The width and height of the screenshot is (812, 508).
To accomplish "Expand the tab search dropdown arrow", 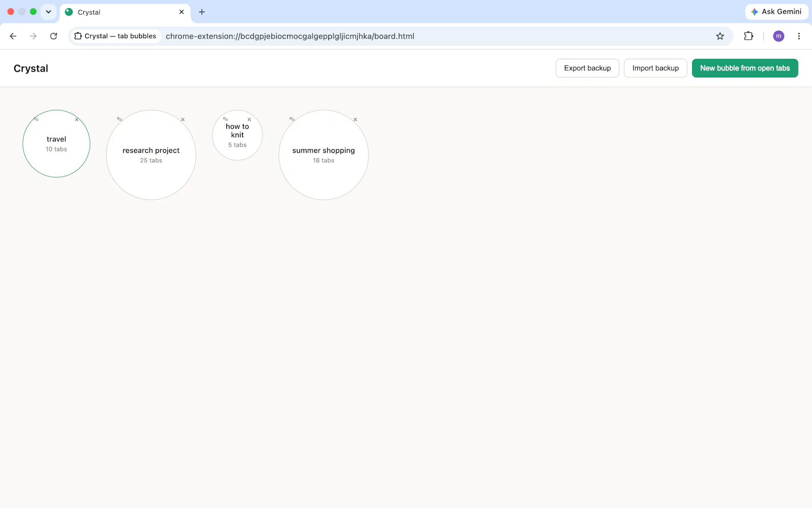I will pyautogui.click(x=48, y=12).
